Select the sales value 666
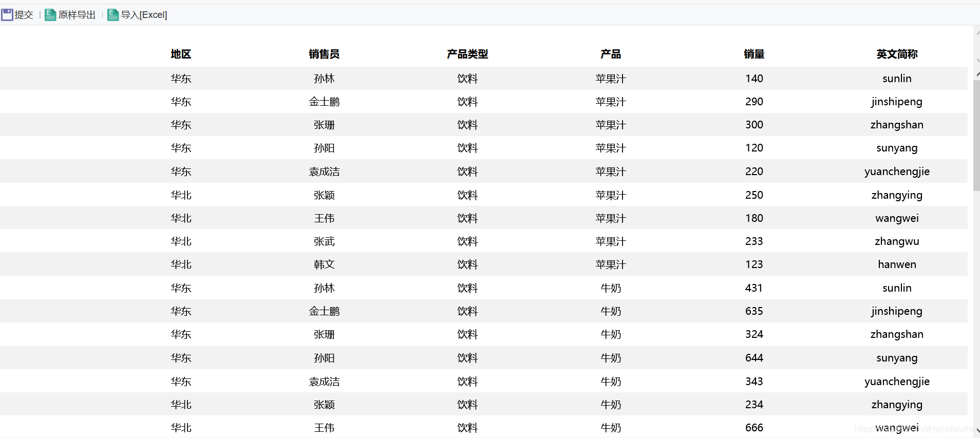980x438 pixels. point(754,428)
